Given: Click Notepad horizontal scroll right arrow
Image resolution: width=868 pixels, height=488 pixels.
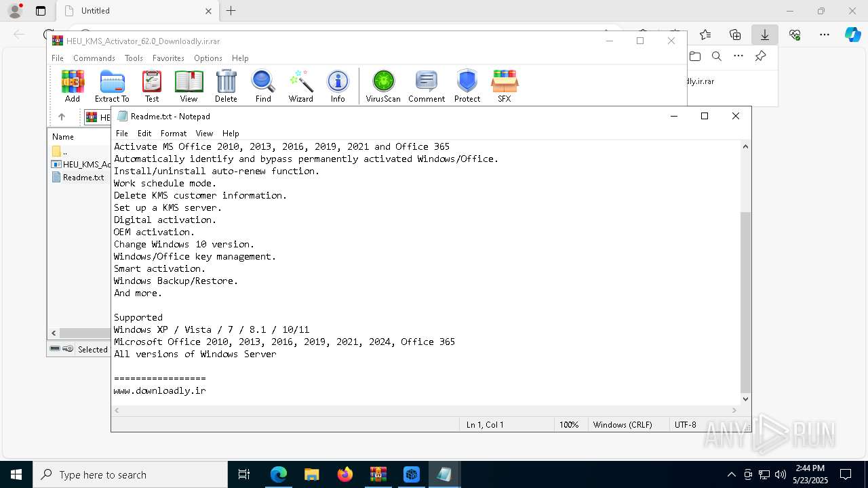Looking at the screenshot, I should (x=734, y=410).
